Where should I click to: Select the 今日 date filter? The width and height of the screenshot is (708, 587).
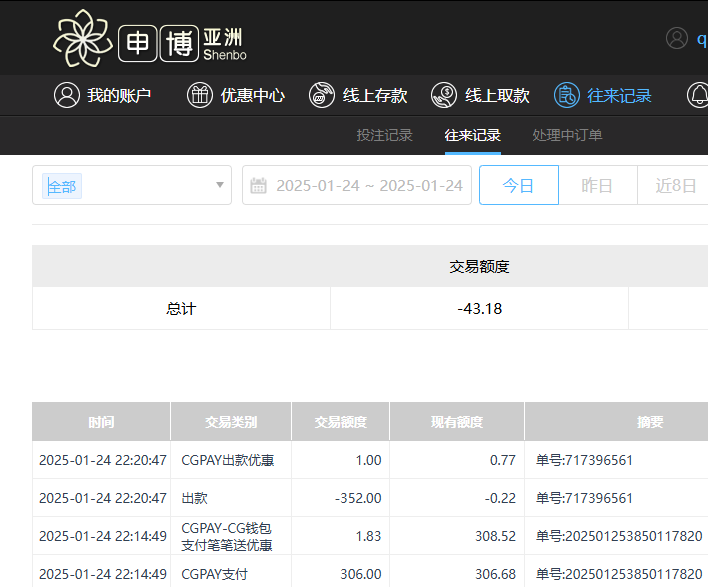518,185
